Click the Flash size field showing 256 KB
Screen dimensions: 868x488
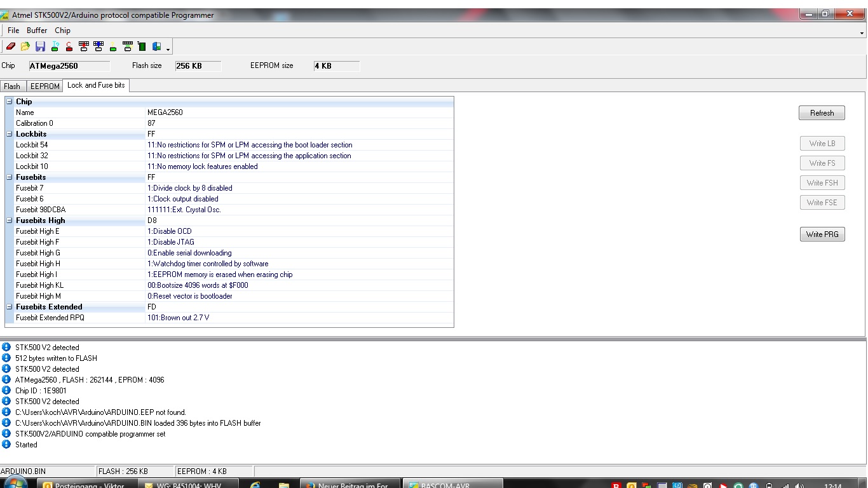point(198,66)
